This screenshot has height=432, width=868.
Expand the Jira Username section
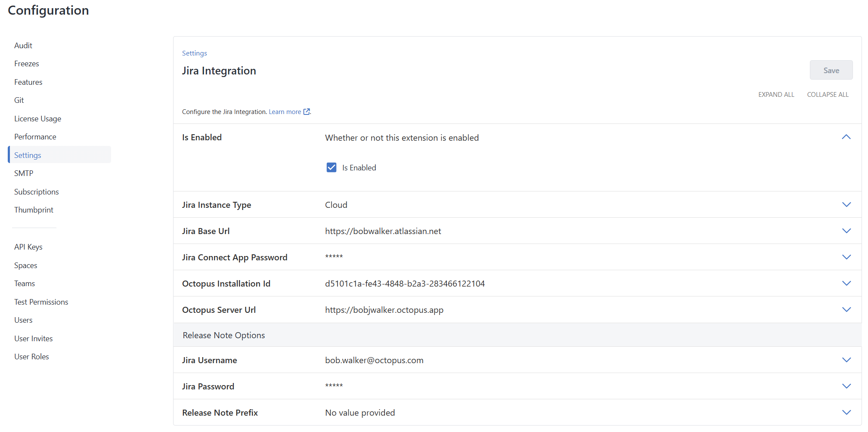846,360
